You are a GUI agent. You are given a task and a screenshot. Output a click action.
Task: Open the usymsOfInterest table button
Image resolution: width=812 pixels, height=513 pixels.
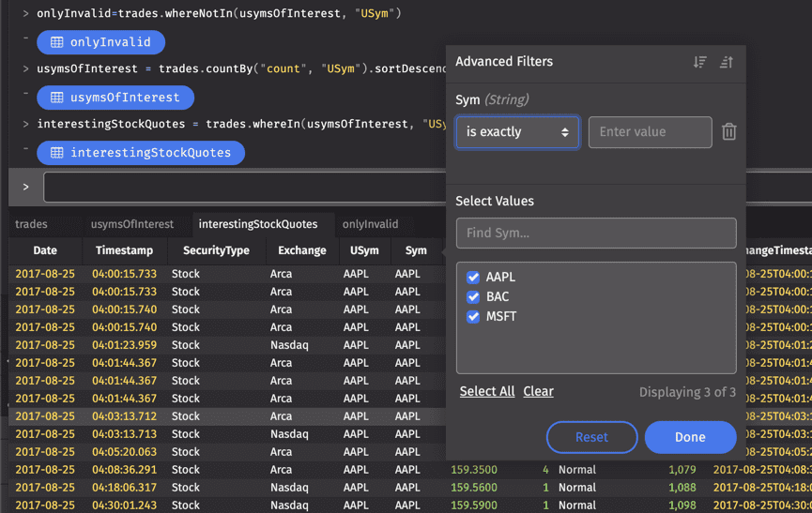point(115,98)
